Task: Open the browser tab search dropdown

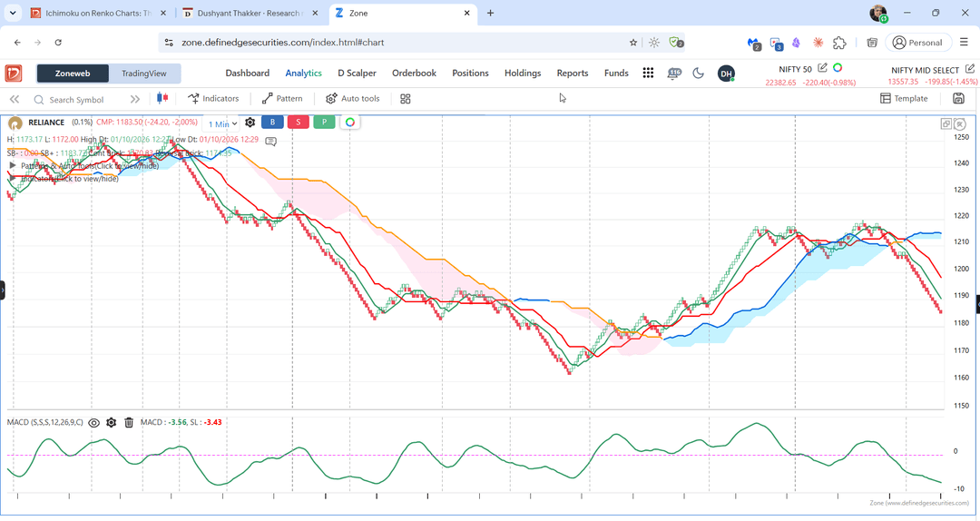Action: click(13, 13)
